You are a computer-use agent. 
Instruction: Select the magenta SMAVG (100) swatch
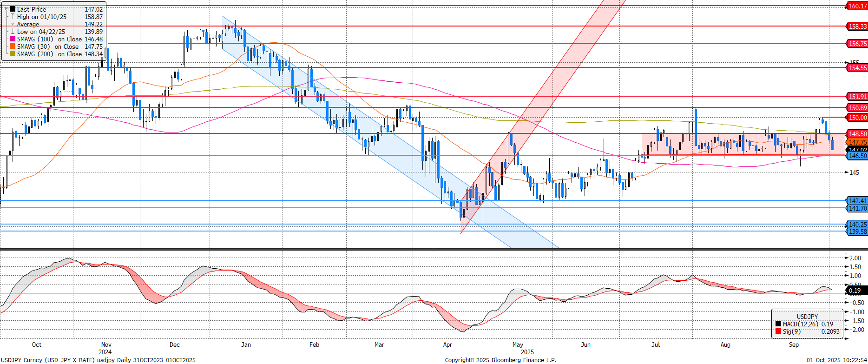tap(13, 39)
